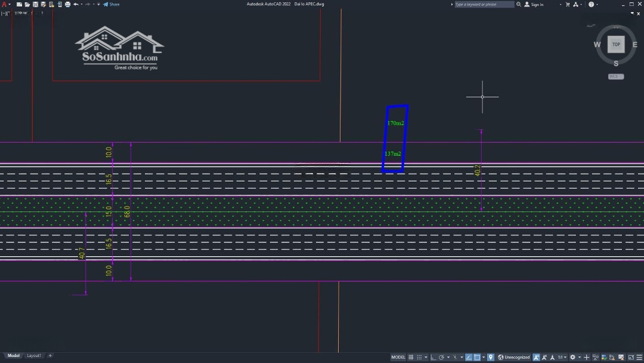Click TOP face on the ViewCube
The image size is (644, 363).
616,44
